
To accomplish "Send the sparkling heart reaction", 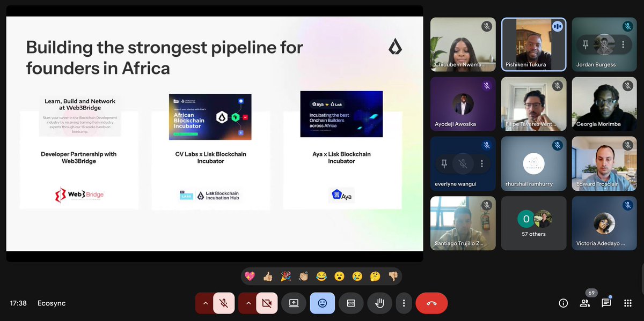I will point(248,277).
